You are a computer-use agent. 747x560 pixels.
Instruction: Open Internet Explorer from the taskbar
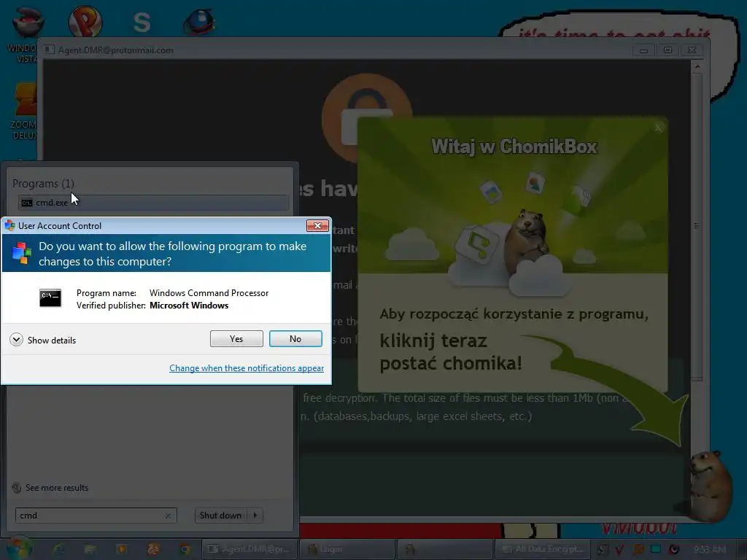58,549
